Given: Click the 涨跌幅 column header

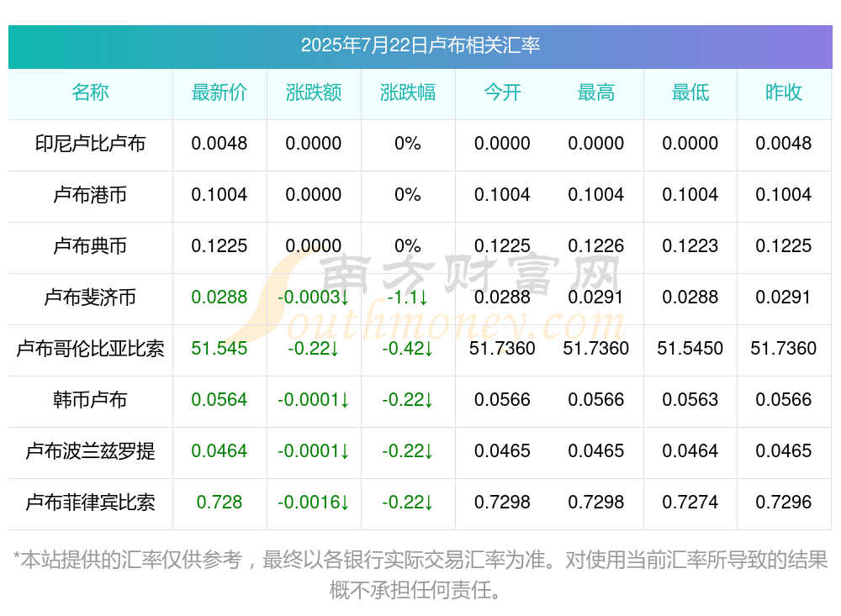Looking at the screenshot, I should click(408, 92).
